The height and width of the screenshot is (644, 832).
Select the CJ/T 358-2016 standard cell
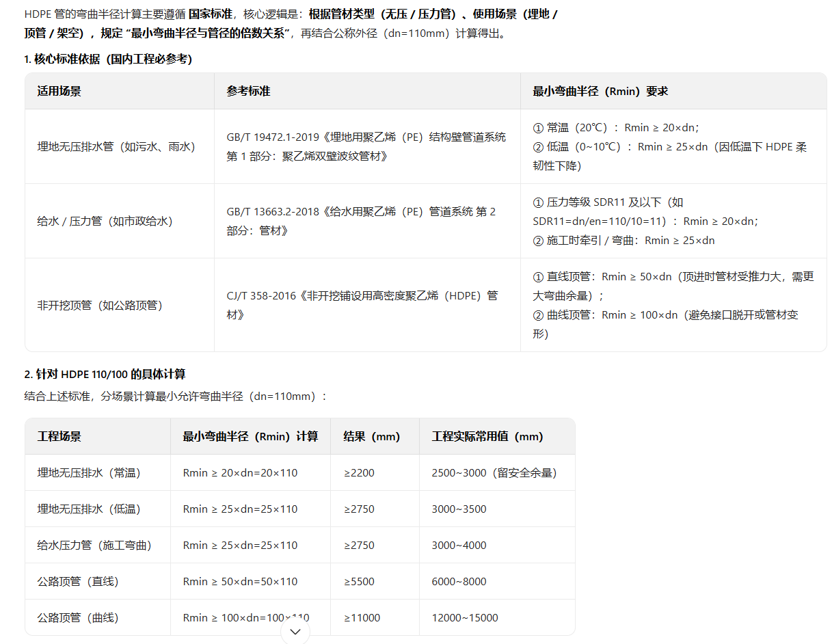(362, 305)
